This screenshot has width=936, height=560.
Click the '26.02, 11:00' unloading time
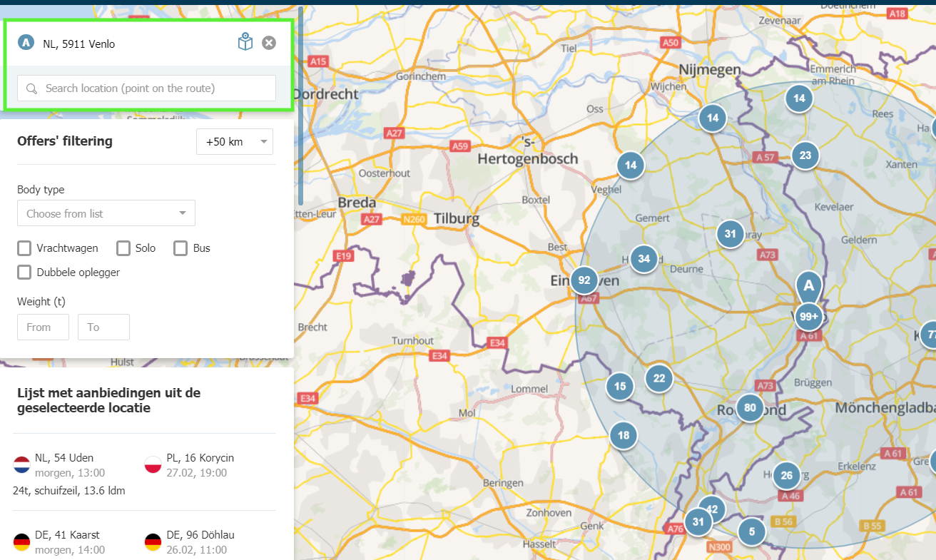click(196, 550)
